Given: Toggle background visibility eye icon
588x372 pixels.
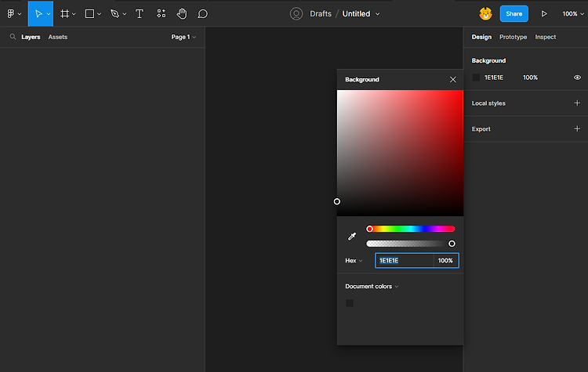Looking at the screenshot, I should (577, 78).
